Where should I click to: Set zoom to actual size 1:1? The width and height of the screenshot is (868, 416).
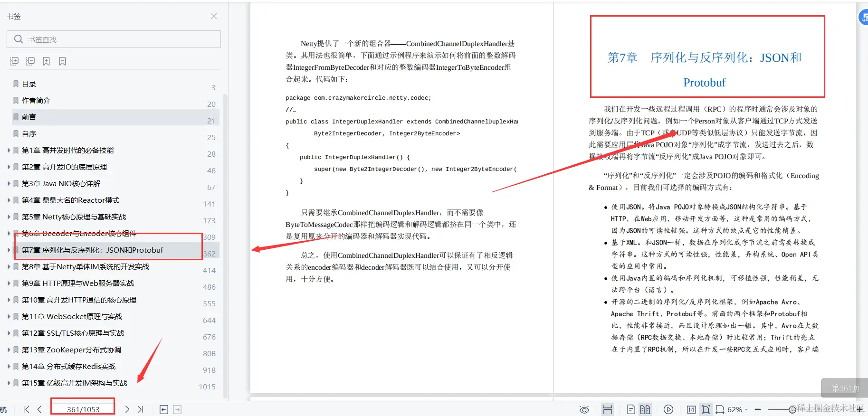pyautogui.click(x=691, y=409)
